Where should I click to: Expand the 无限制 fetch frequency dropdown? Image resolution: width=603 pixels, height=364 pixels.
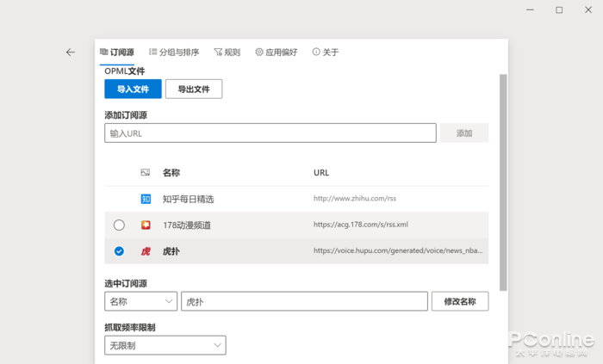[165, 345]
